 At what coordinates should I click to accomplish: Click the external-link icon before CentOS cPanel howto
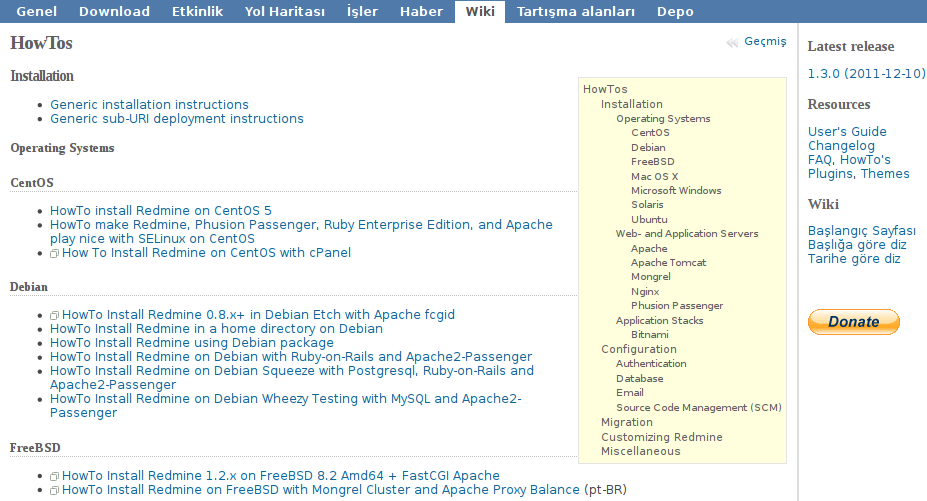click(x=55, y=254)
